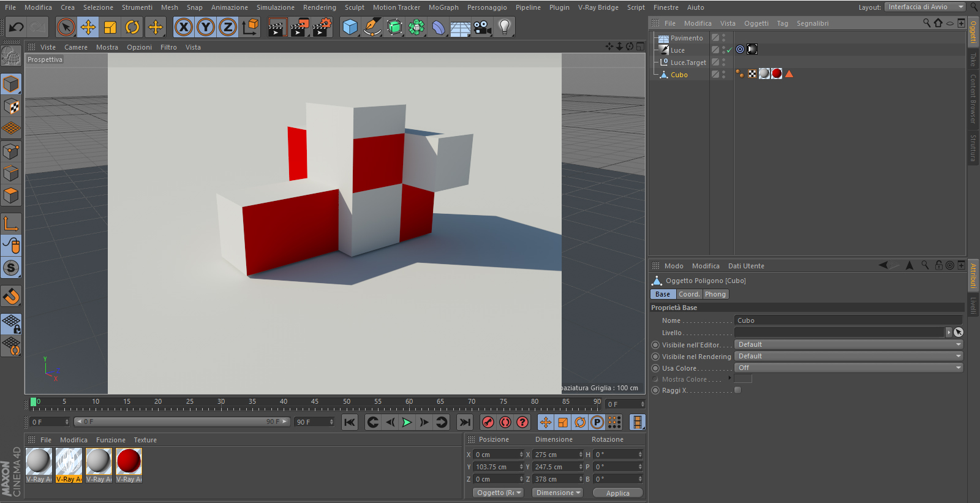
Task: Open the spline Pen tool
Action: [372, 27]
